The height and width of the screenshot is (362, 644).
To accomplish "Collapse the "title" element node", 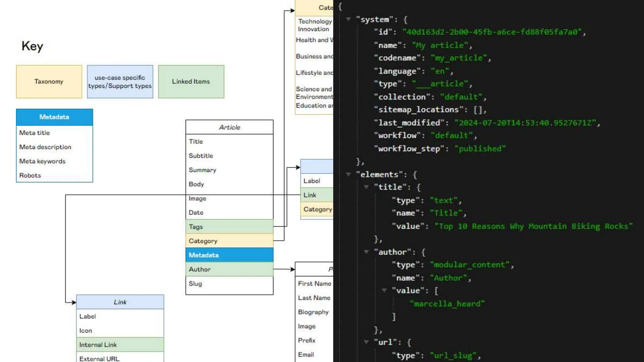I will pyautogui.click(x=366, y=187).
